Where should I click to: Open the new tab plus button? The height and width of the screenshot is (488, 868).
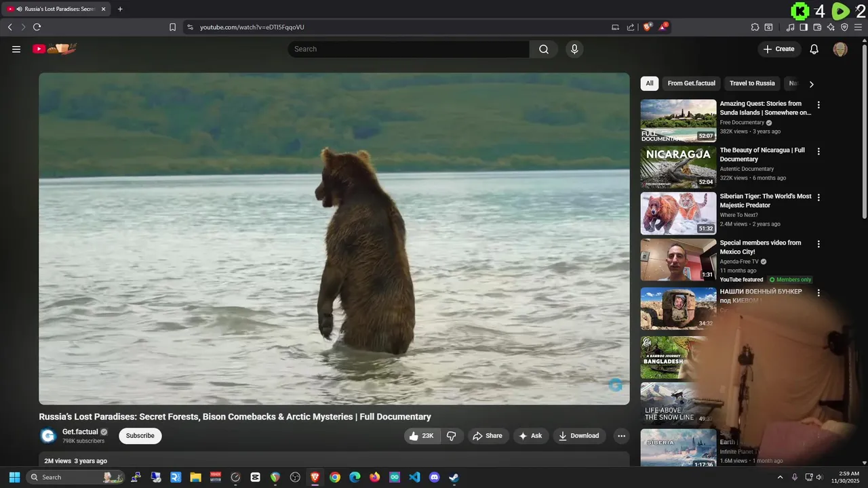(120, 9)
